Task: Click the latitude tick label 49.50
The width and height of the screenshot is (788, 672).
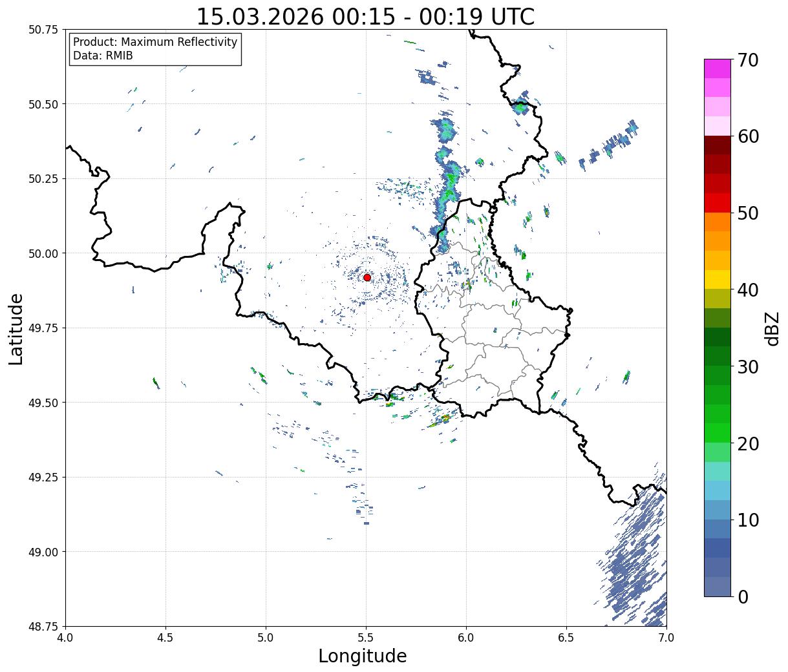Action: (43, 403)
